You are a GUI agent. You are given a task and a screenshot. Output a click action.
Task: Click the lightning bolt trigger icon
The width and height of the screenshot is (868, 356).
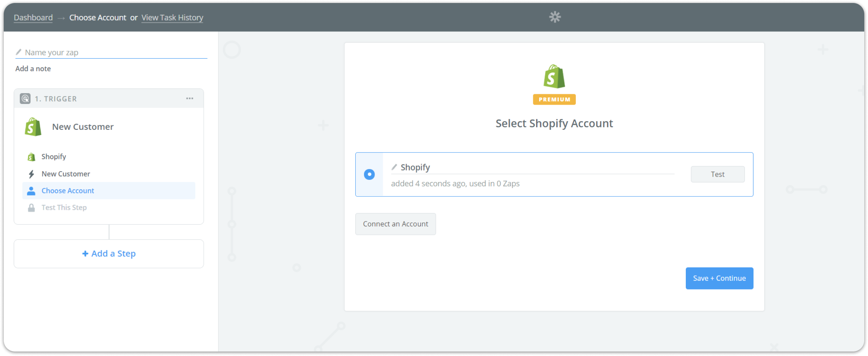point(31,174)
